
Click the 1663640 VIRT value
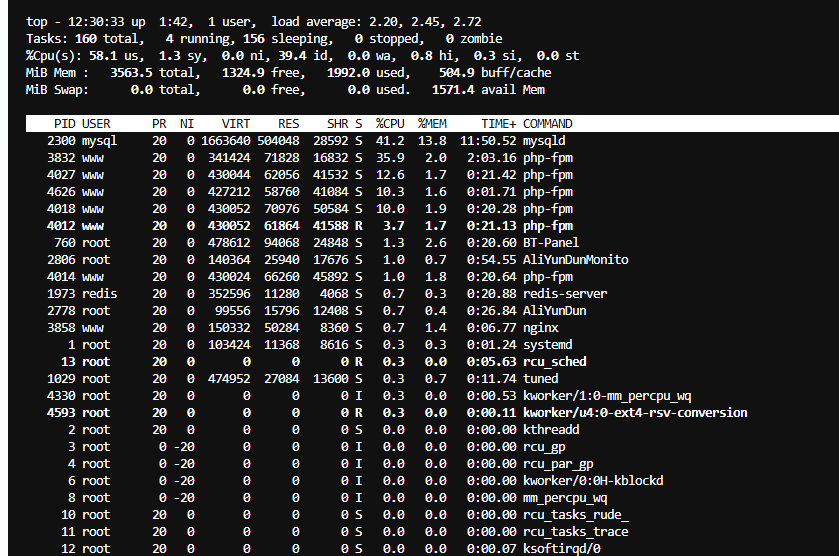[226, 141]
